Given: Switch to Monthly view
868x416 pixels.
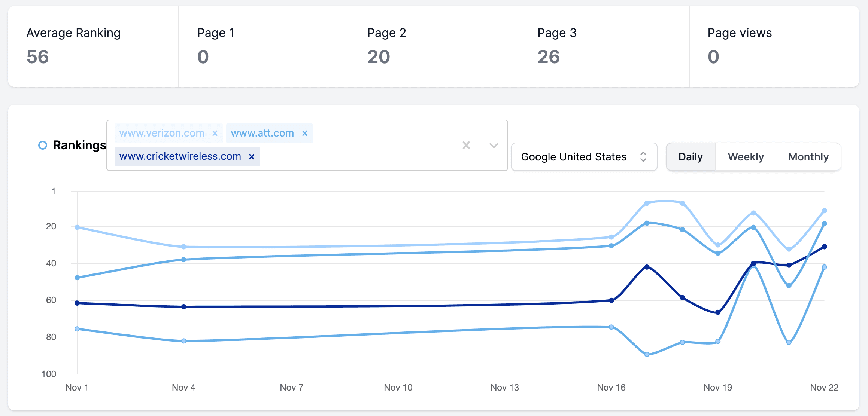Looking at the screenshot, I should pyautogui.click(x=808, y=157).
